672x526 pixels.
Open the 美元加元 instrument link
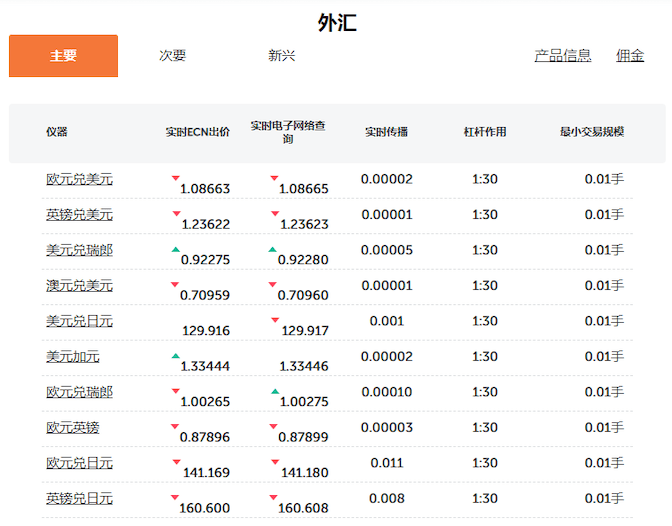pyautogui.click(x=73, y=356)
